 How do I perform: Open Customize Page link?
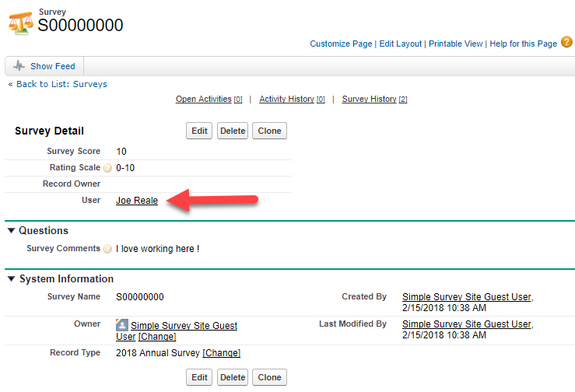click(341, 44)
